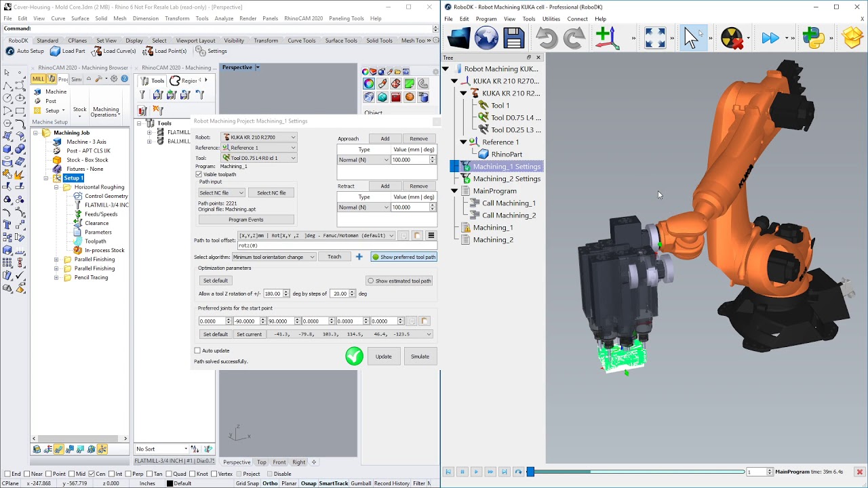The width and height of the screenshot is (868, 488).
Task: Click the collision check radiation icon
Action: click(732, 38)
